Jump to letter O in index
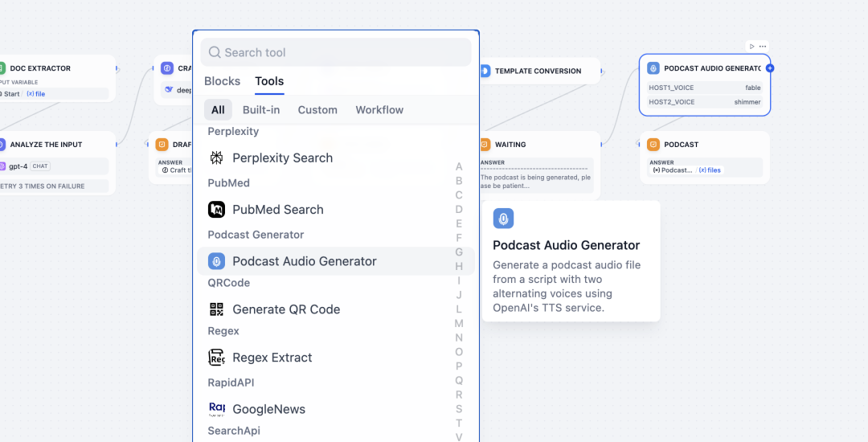The width and height of the screenshot is (868, 442). coord(459,352)
